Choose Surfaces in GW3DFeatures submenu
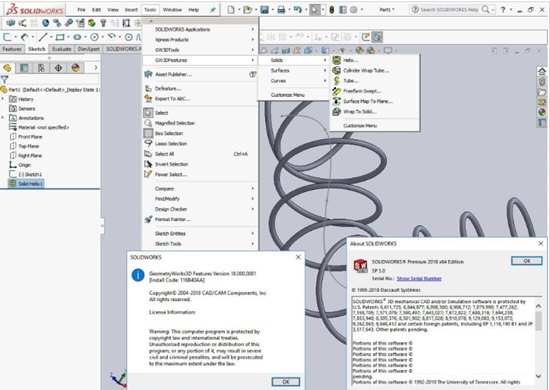Image resolution: width=550 pixels, height=390 pixels. [293, 70]
